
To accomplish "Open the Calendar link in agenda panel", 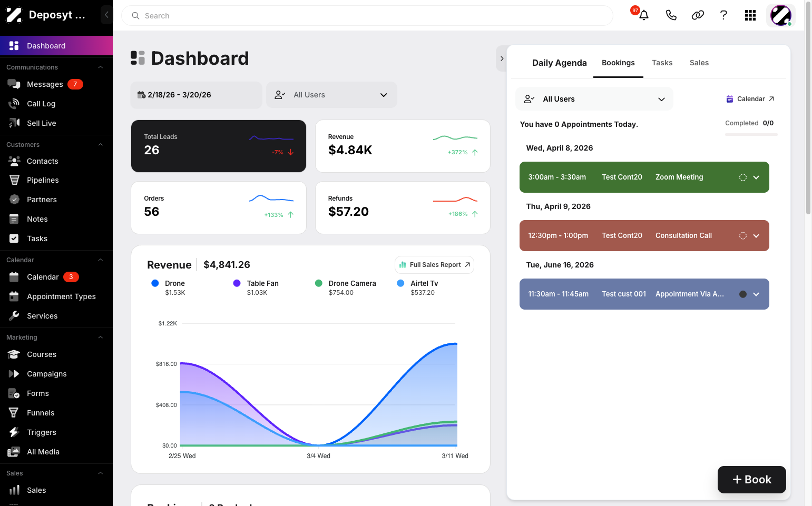I will (750, 99).
